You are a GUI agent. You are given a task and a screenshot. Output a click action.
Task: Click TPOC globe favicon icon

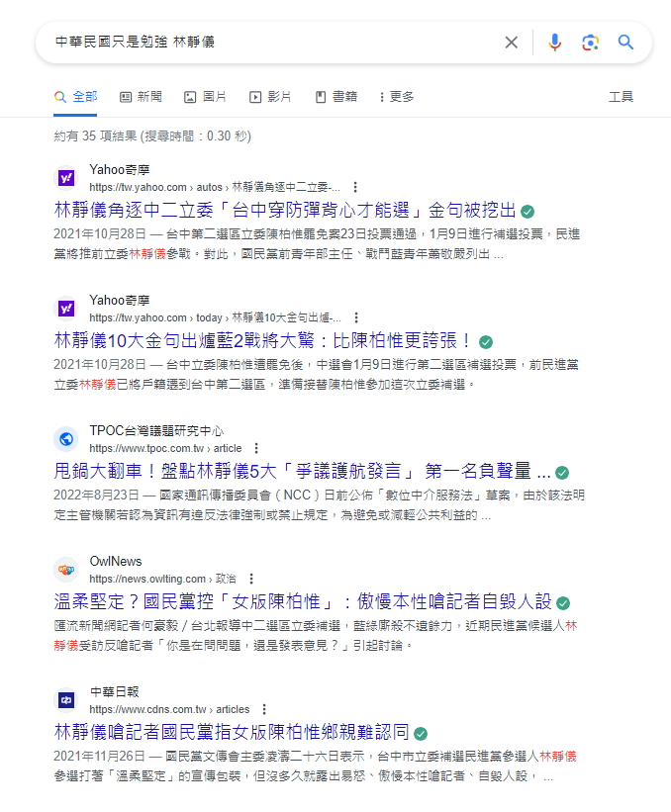pyautogui.click(x=66, y=439)
